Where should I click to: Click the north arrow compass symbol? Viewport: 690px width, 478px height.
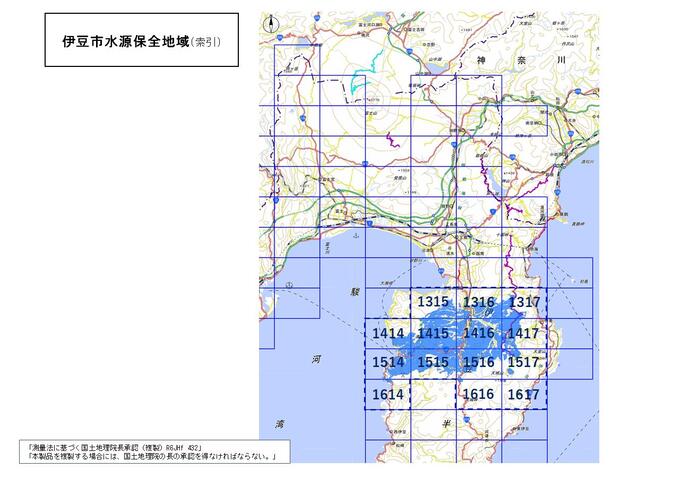271,24
